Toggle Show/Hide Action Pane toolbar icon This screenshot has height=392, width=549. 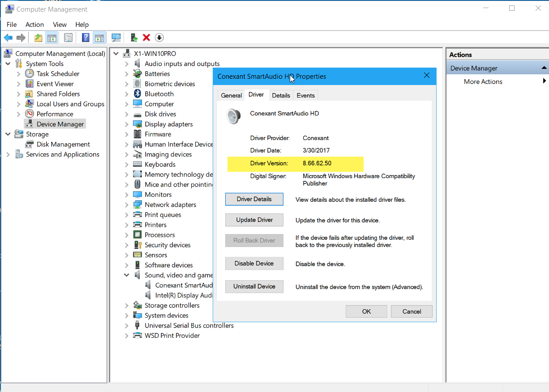tap(99, 38)
